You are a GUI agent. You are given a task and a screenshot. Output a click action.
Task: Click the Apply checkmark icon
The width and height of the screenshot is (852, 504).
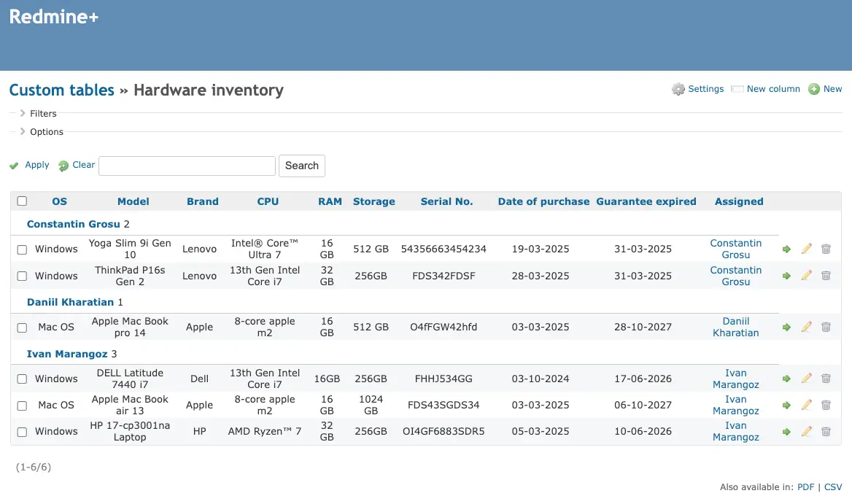click(14, 165)
